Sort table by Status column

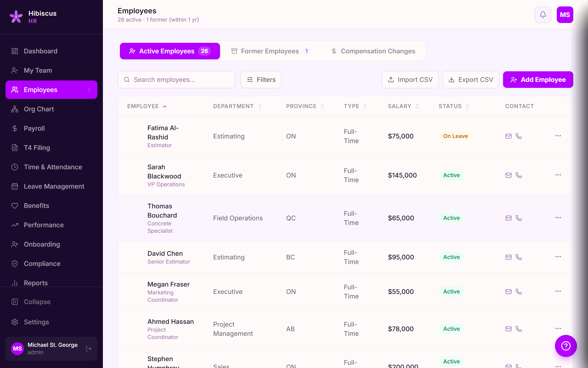point(454,106)
